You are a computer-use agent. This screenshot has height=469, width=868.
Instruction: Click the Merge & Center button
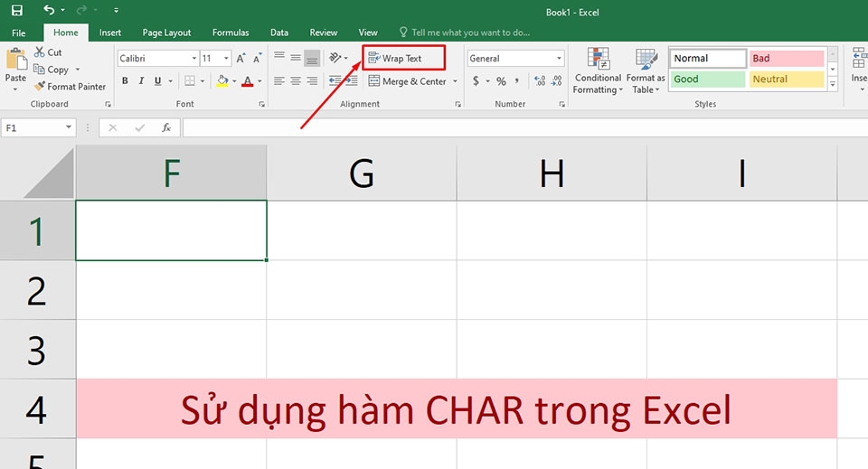pos(408,81)
